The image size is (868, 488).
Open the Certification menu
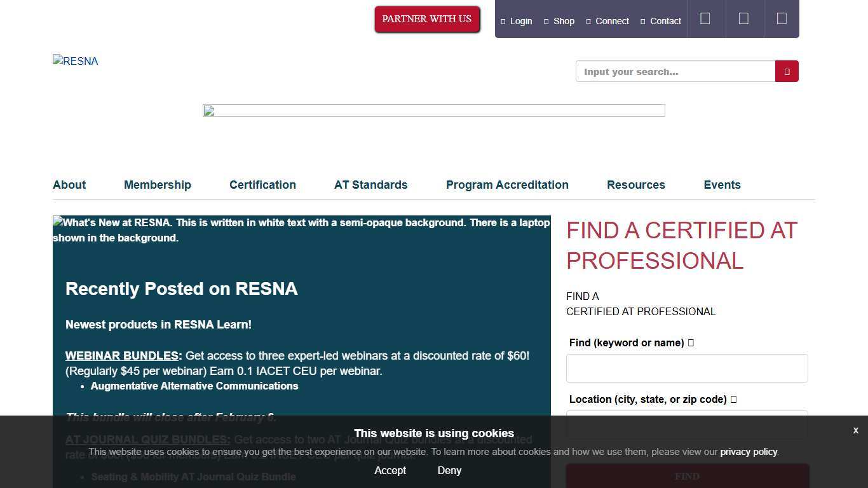tap(262, 185)
